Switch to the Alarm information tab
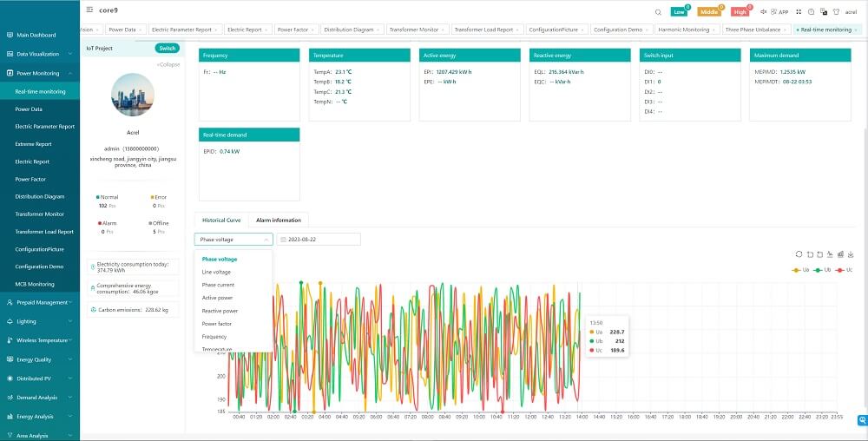The width and height of the screenshot is (868, 441). pos(278,220)
